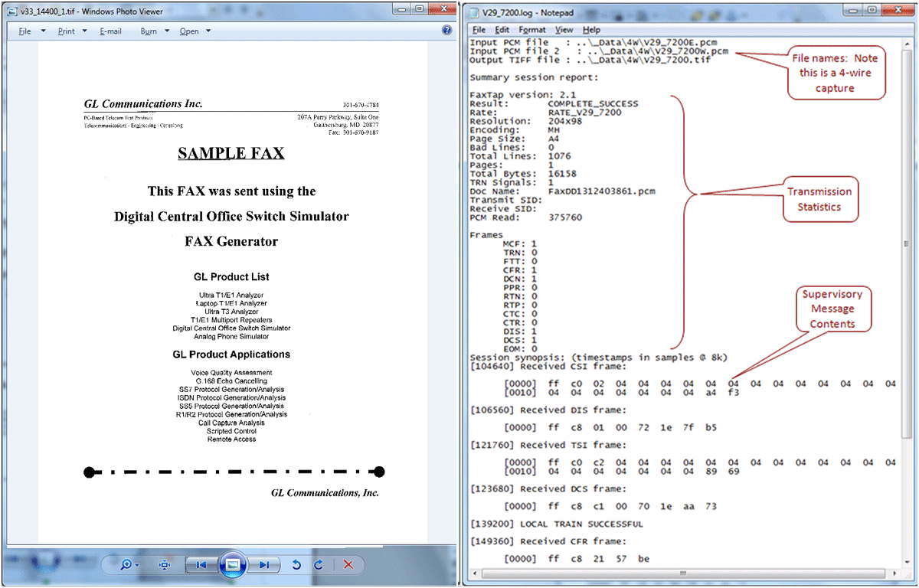The image size is (919, 588).
Task: Open the Burn dropdown menu
Action: tap(155, 31)
